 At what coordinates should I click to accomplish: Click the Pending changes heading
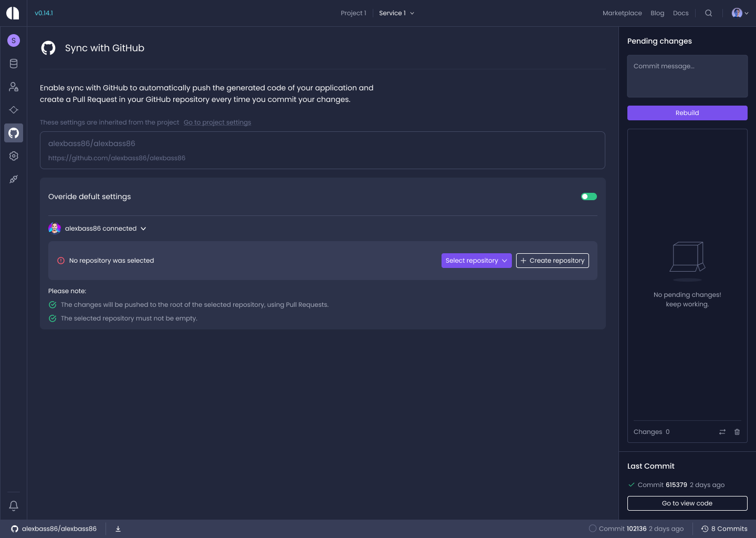(659, 41)
